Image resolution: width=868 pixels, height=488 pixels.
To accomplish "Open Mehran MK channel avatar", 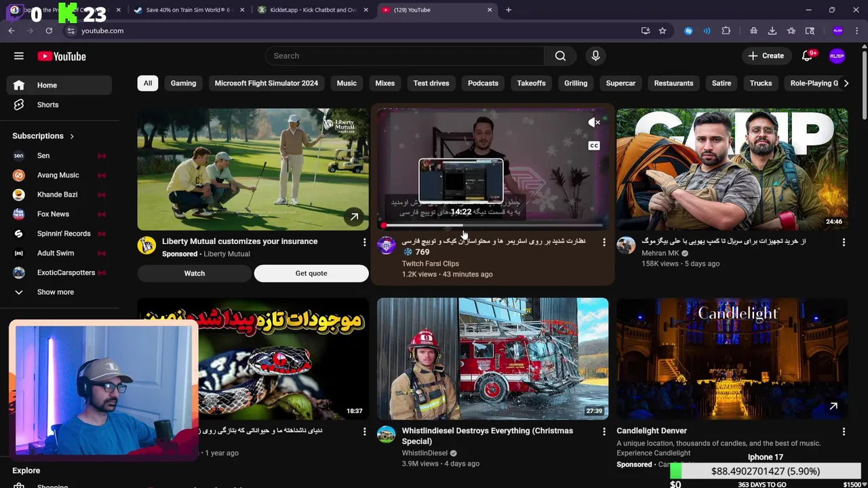I will 625,245.
